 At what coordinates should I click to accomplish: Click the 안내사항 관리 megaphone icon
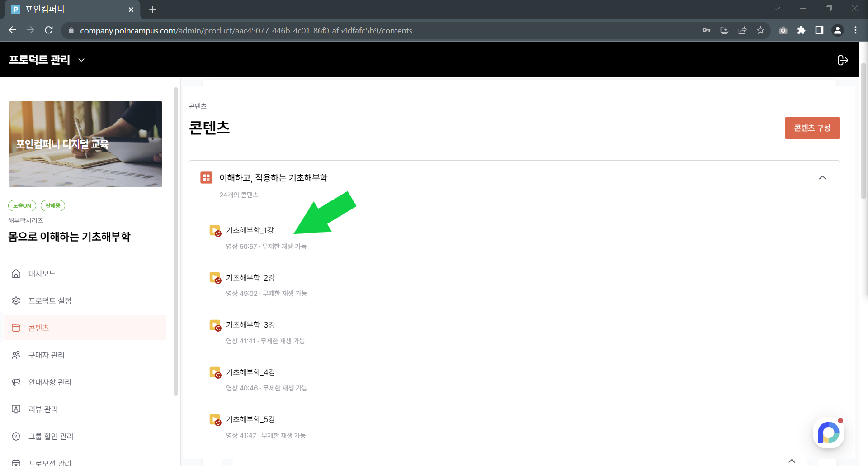pos(16,382)
